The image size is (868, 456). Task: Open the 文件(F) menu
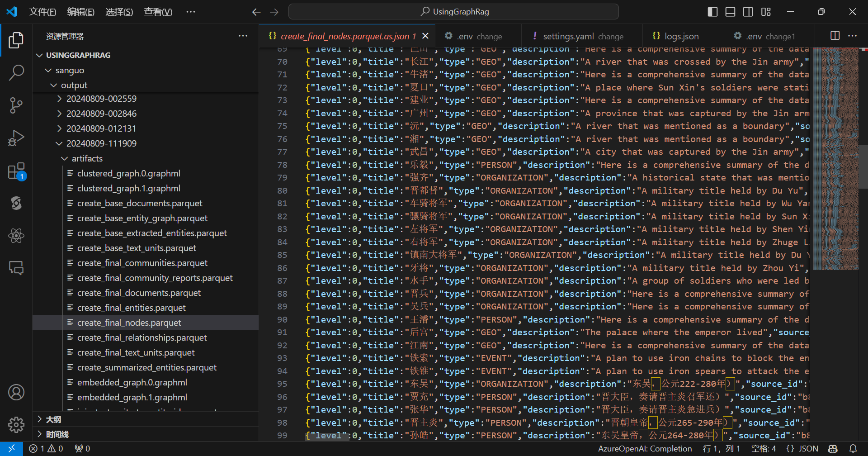[42, 12]
